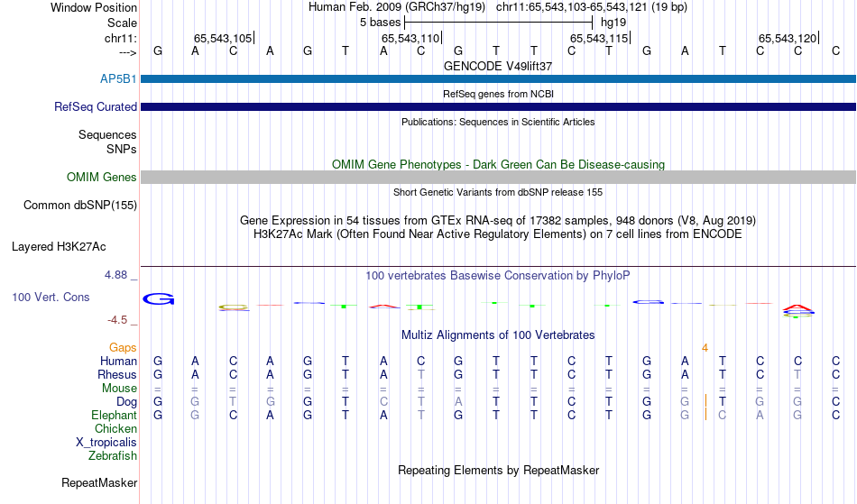The image size is (857, 504).
Task: Click the 65,543,115 ruler coordinate
Action: click(598, 38)
